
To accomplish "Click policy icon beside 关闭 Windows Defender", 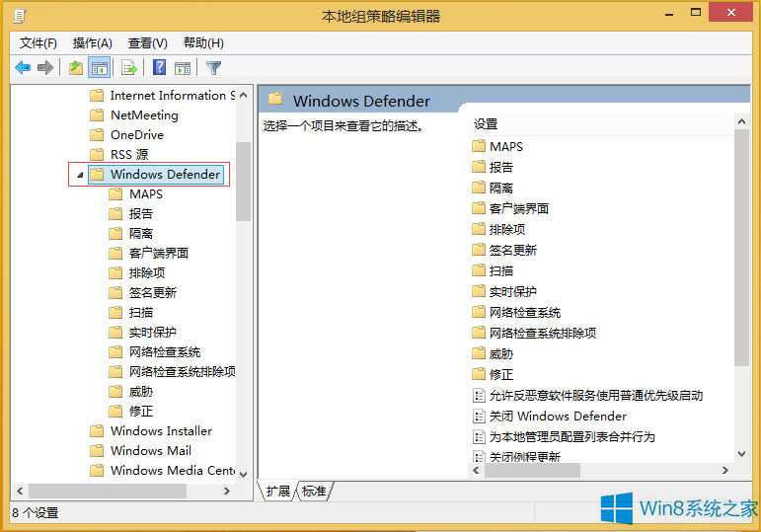I will click(479, 417).
